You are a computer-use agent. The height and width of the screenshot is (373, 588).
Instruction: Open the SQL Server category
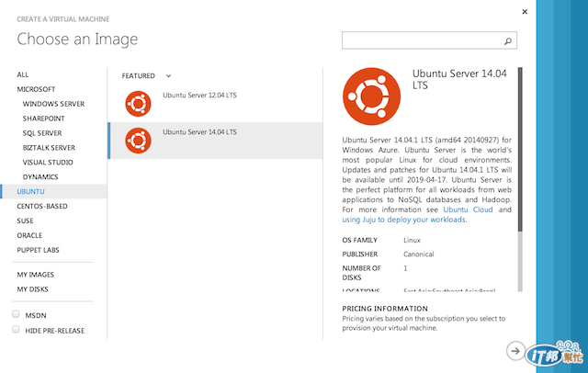[x=42, y=133]
